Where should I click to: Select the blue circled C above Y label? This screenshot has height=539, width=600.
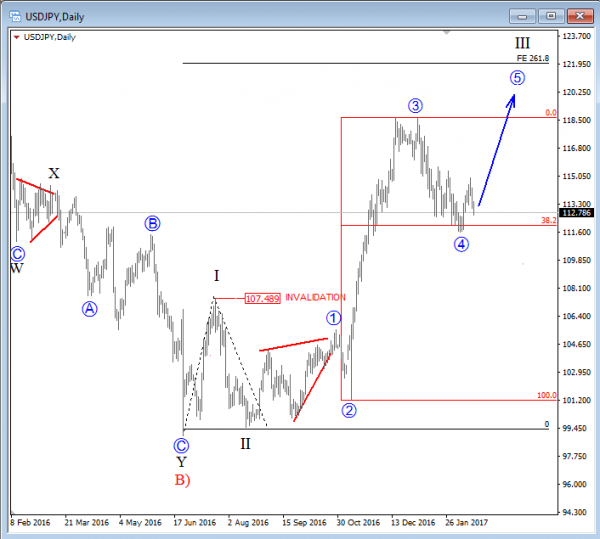click(x=181, y=446)
